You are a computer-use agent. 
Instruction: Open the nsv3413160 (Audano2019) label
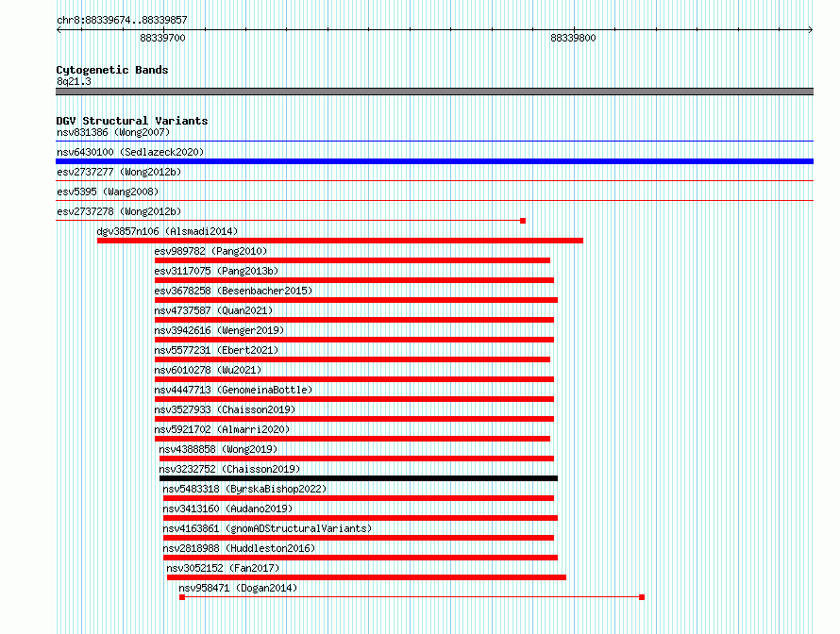point(227,509)
